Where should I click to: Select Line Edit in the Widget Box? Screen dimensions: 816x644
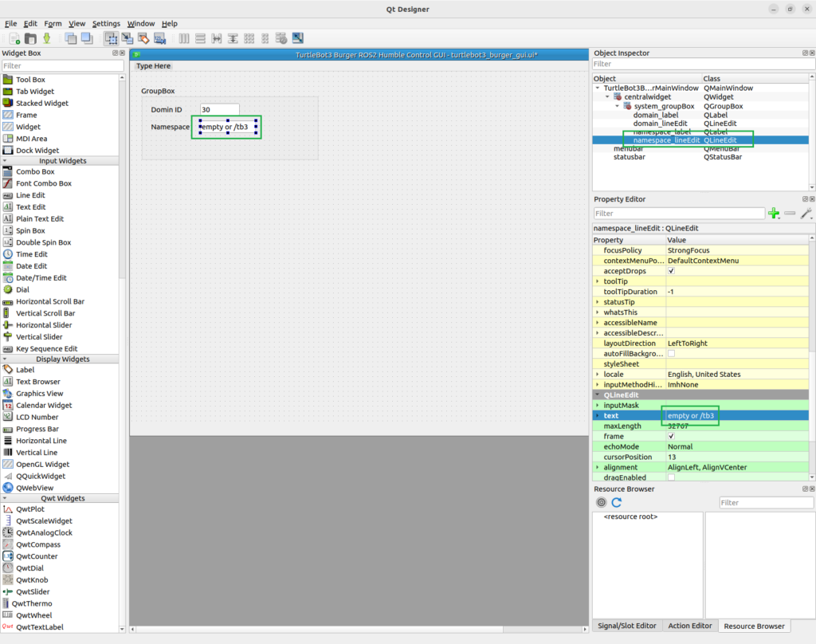pyautogui.click(x=31, y=195)
